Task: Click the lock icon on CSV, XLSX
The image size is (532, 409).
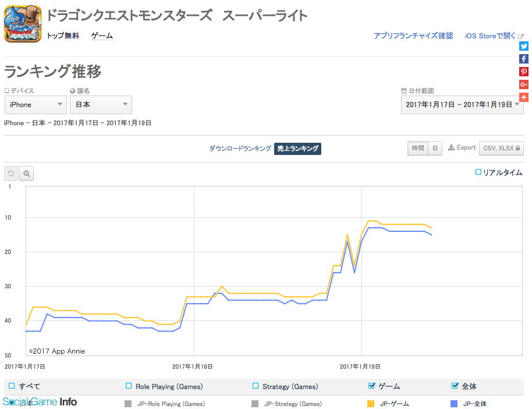Action: [518, 148]
